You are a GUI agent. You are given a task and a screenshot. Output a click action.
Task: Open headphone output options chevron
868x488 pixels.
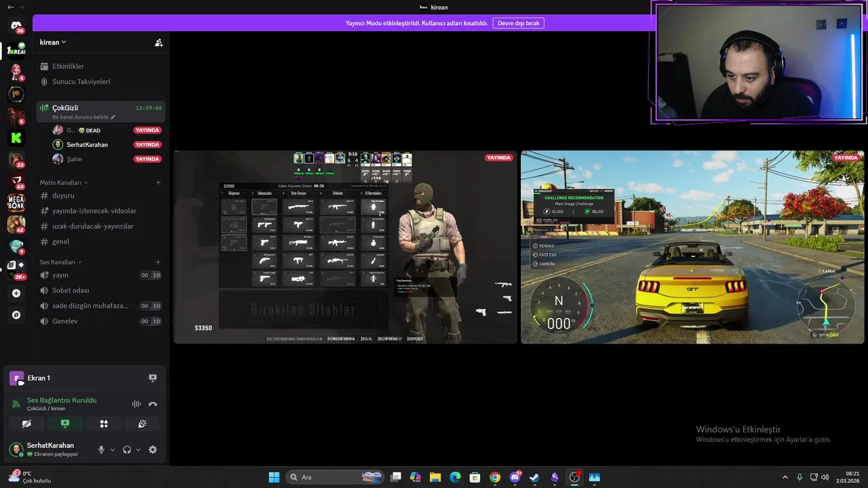point(138,449)
